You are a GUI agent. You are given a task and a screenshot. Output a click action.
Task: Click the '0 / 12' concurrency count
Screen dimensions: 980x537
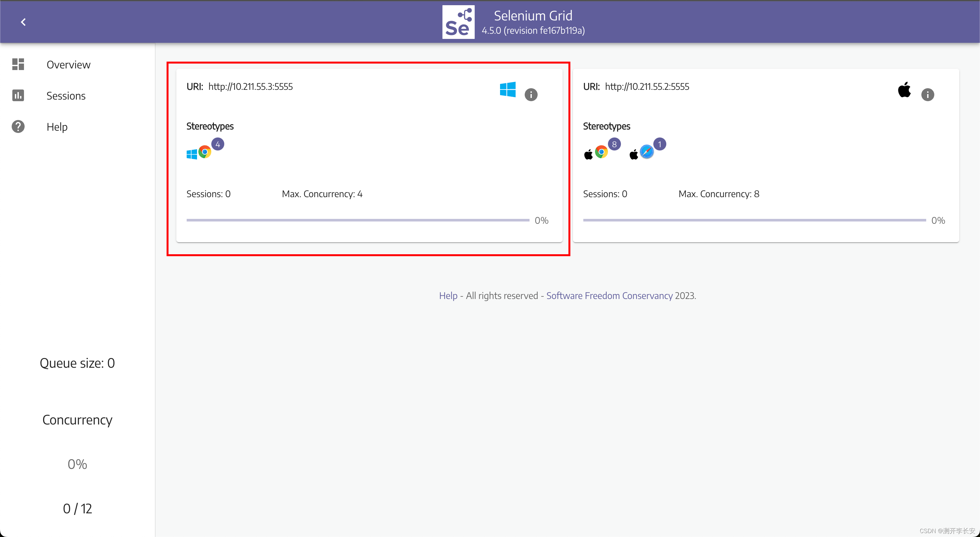[77, 509]
